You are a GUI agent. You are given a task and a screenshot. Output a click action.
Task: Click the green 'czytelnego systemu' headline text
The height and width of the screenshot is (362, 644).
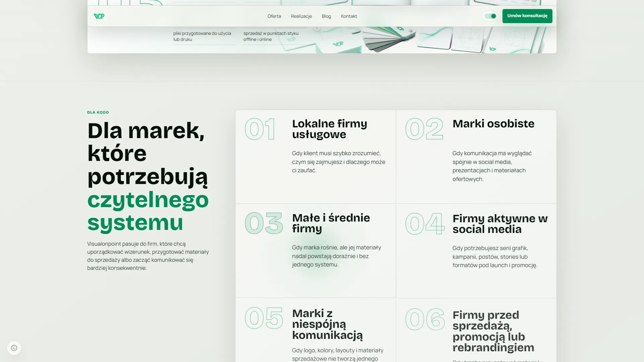148,211
